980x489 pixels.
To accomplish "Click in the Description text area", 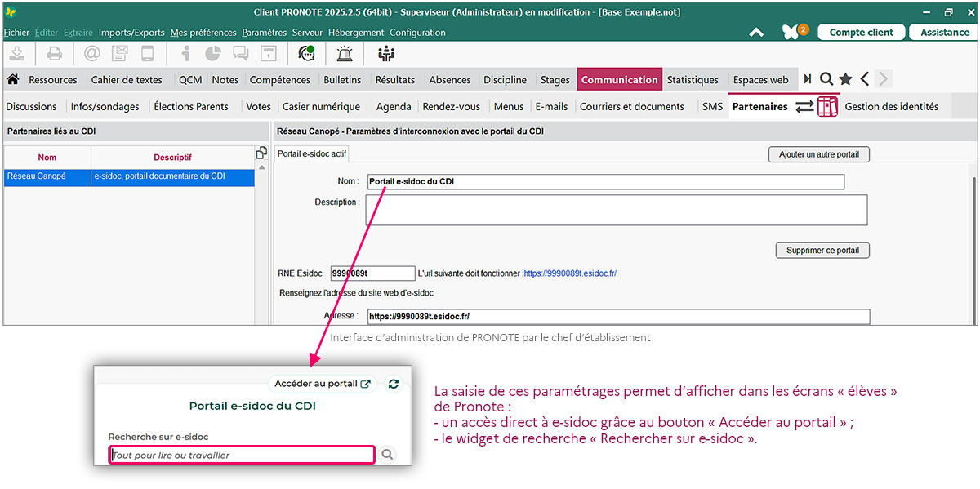I will (617, 210).
